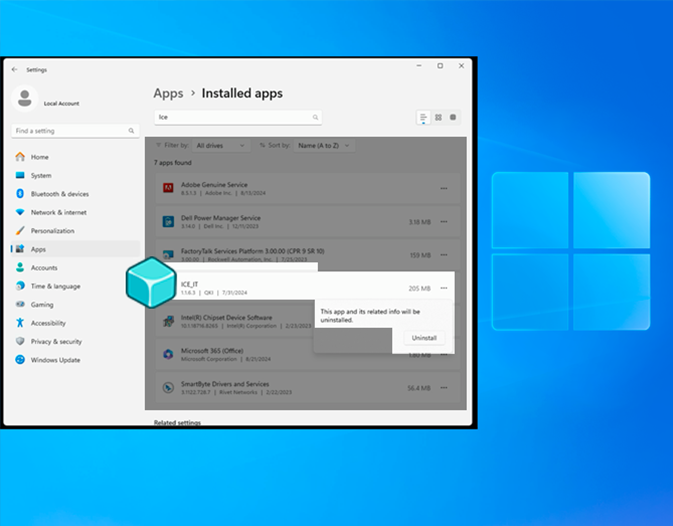
Task: Go to System settings
Action: click(x=75, y=175)
